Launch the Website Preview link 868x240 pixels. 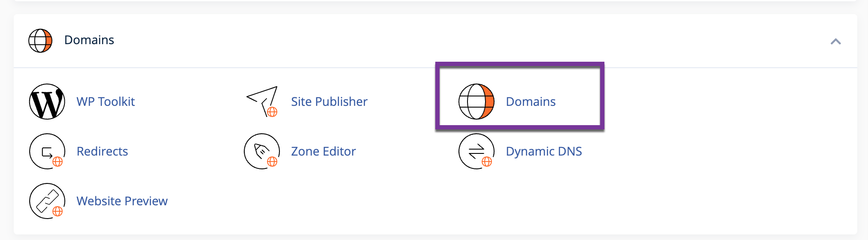pos(122,201)
